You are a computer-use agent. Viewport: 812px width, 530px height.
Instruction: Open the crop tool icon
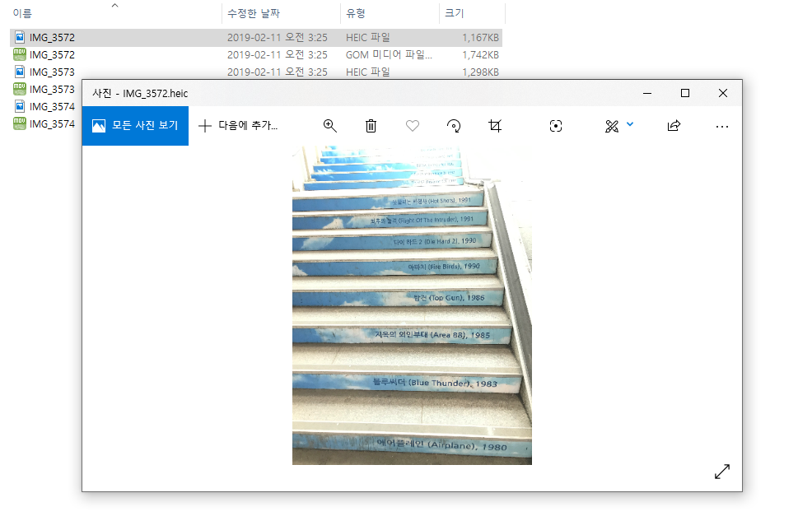click(495, 126)
